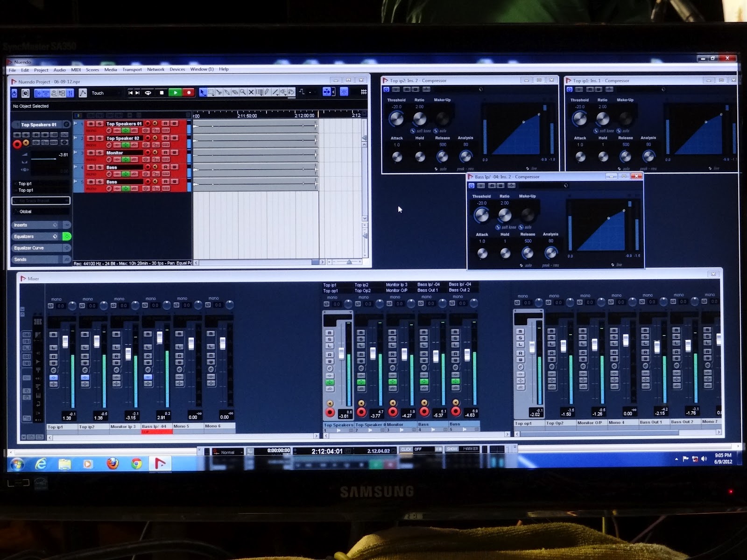Screen dimensions: 747x560
Task: Mute the Top Speakers 01 track
Action: coord(91,124)
